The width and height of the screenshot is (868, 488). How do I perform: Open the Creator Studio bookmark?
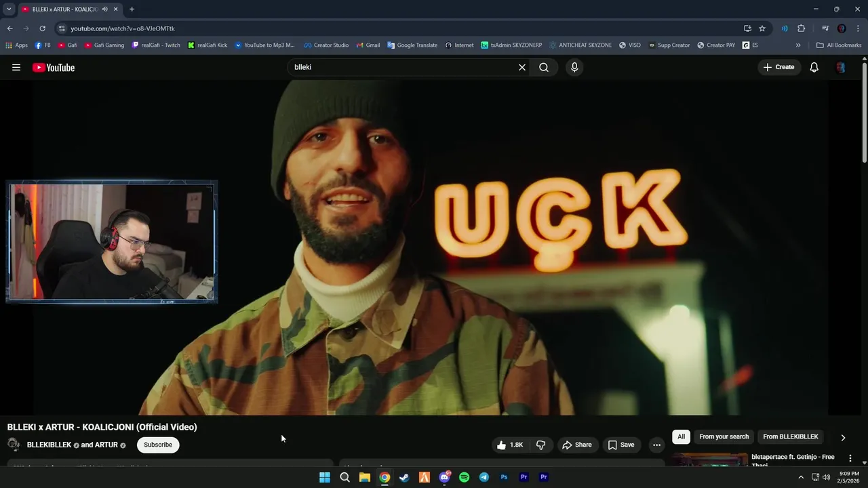[326, 45]
